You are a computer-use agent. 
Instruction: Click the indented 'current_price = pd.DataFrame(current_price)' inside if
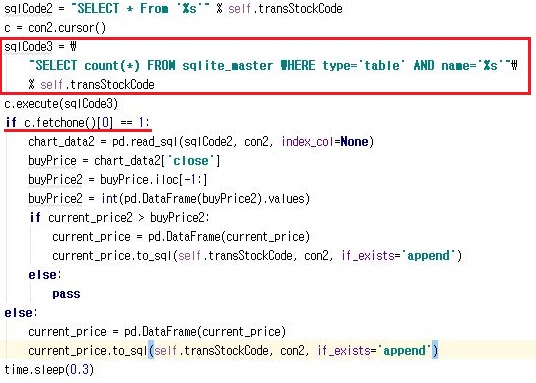point(181,237)
